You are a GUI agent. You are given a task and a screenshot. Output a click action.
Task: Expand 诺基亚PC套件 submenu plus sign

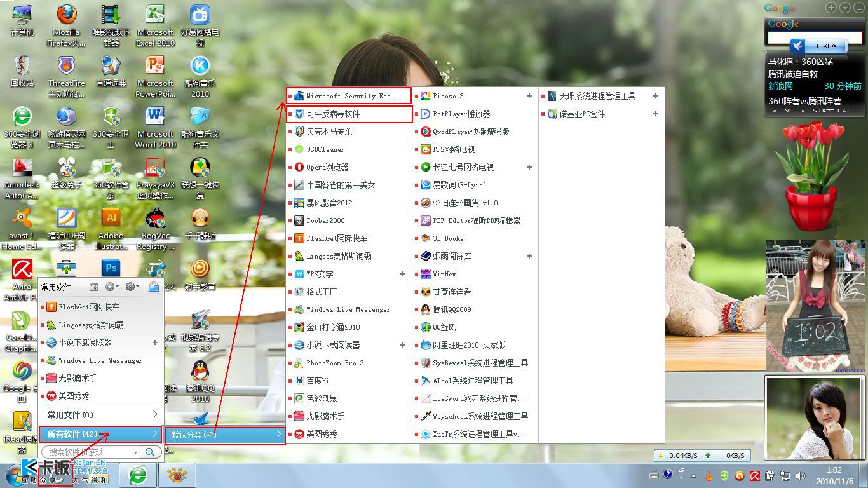tap(655, 114)
